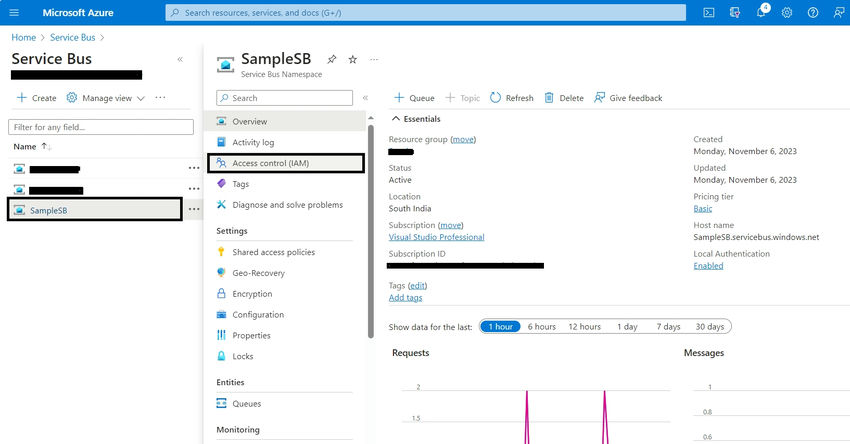
Task: Go to Home breadcrumb
Action: click(x=23, y=37)
